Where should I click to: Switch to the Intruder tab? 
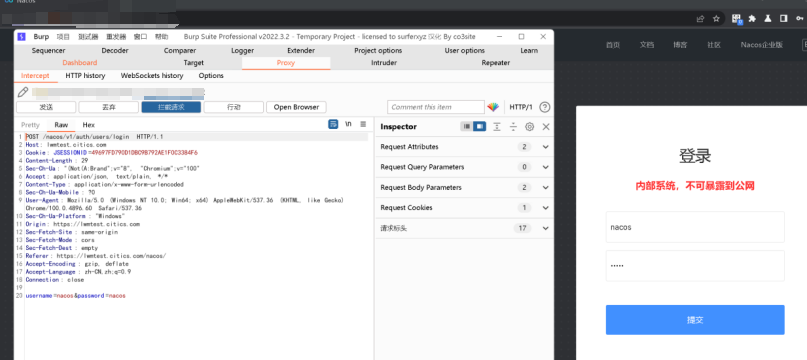pos(384,63)
